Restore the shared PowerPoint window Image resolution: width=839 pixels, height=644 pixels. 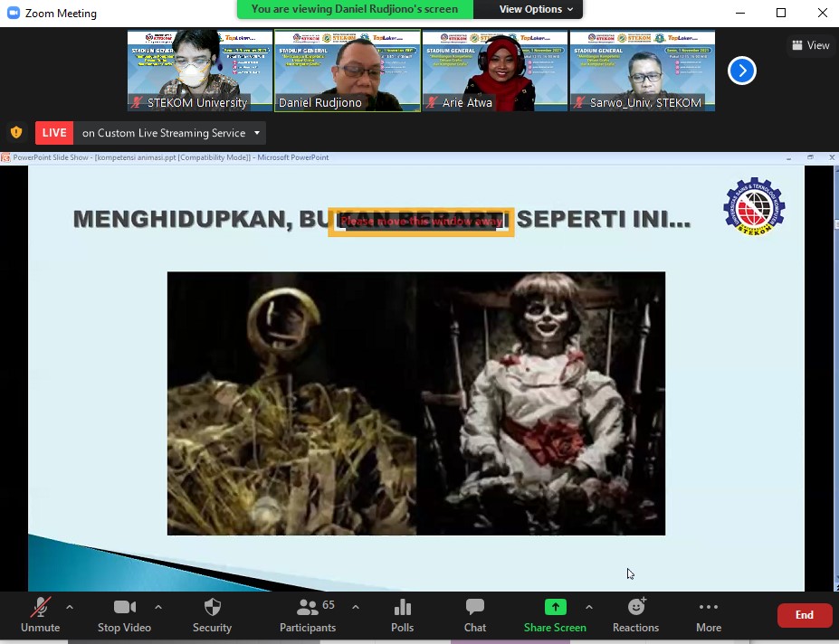pyautogui.click(x=811, y=157)
